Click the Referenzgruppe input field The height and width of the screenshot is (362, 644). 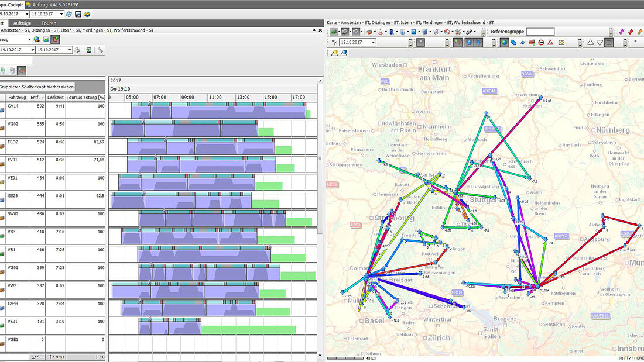click(x=540, y=32)
